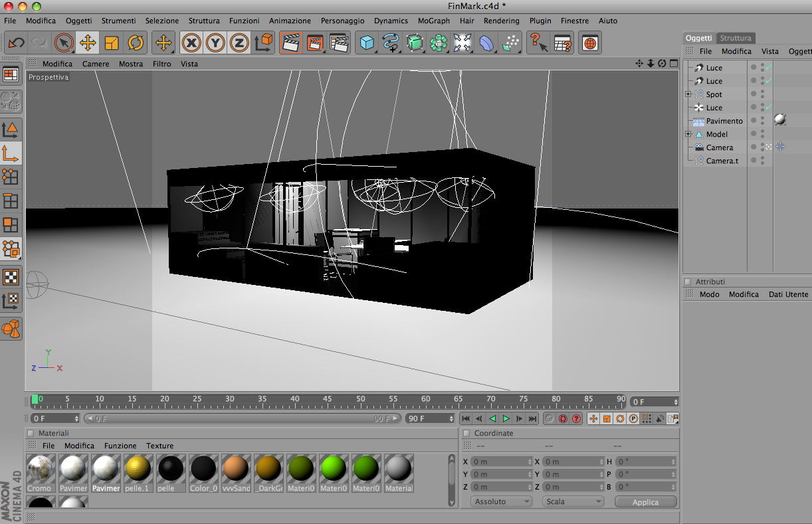Screen dimensions: 812x524
Task: Render the active view clapperboard icon
Action: click(x=291, y=43)
